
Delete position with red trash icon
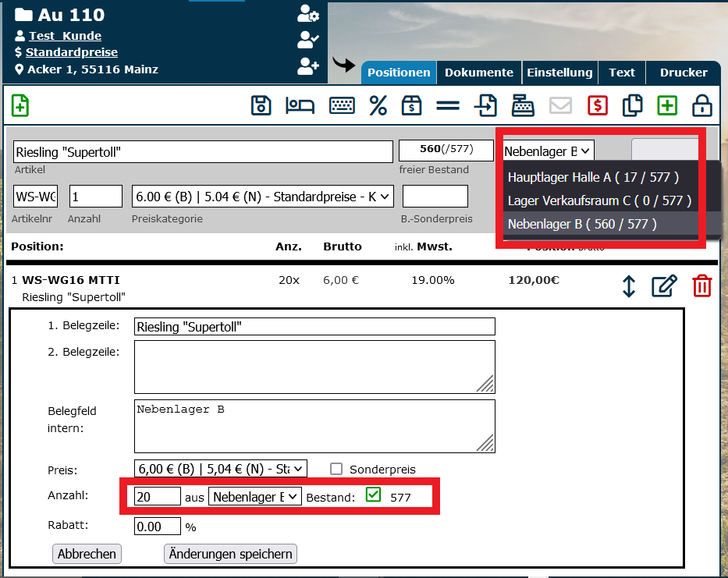click(702, 286)
